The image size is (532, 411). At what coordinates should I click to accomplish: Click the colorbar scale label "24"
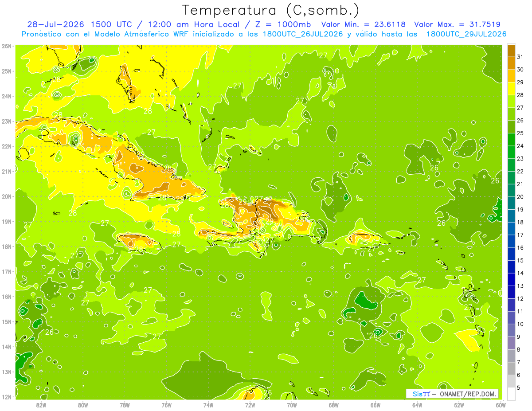pos(520,146)
